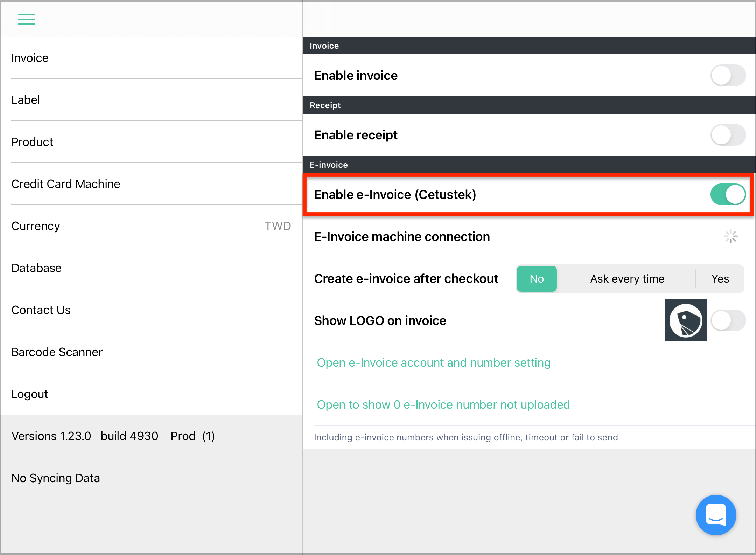Open e-Invoice account and number setting link

[434, 362]
